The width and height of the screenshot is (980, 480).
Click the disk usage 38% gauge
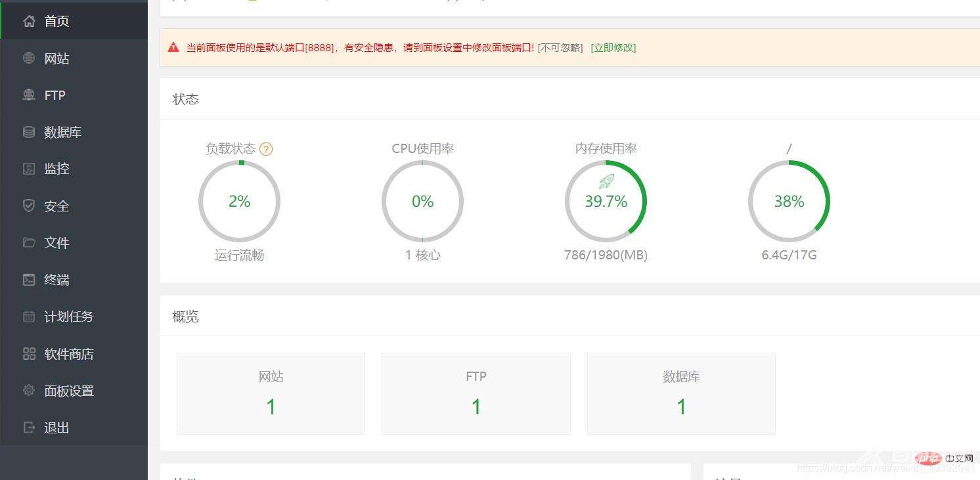789,201
